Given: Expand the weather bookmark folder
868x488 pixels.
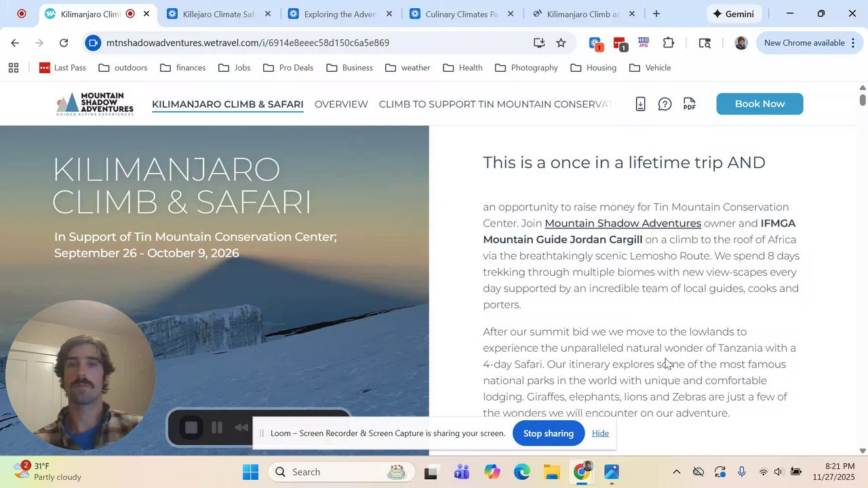Looking at the screenshot, I should pyautogui.click(x=408, y=68).
